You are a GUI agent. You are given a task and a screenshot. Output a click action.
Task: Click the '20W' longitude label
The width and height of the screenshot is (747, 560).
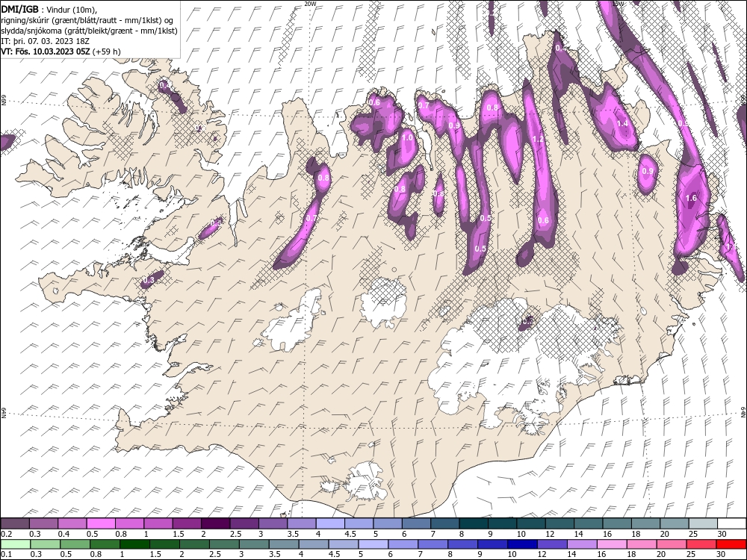310,3
